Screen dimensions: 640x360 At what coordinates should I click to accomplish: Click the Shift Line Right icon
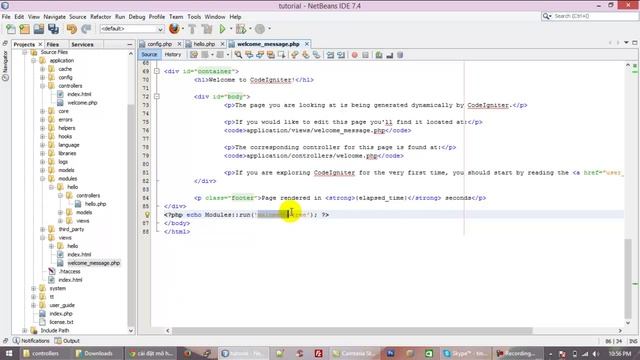tap(341, 55)
